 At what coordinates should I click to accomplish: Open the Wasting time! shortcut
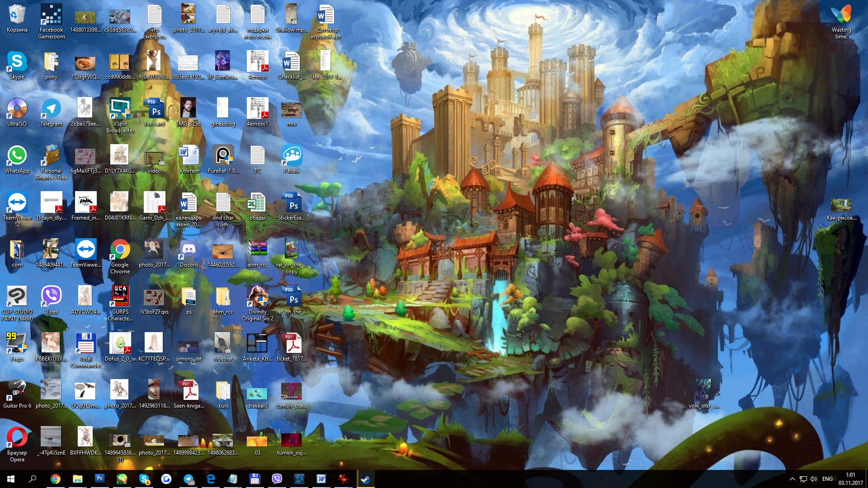(x=841, y=22)
